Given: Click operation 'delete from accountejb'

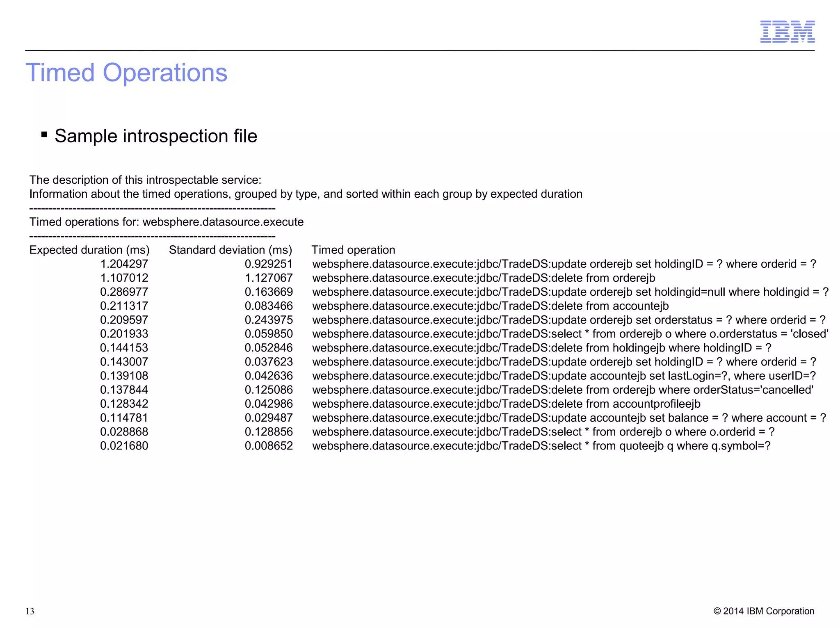Looking at the screenshot, I should pos(491,306).
